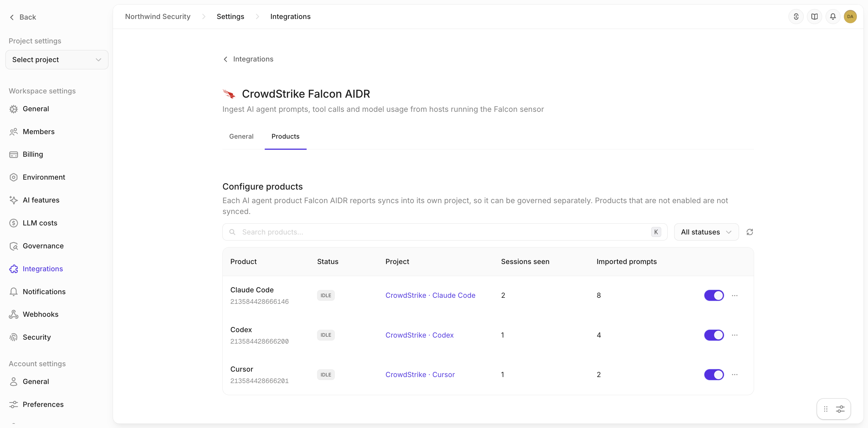
Task: Open CrowdStrike · Codex project link
Action: click(x=420, y=335)
